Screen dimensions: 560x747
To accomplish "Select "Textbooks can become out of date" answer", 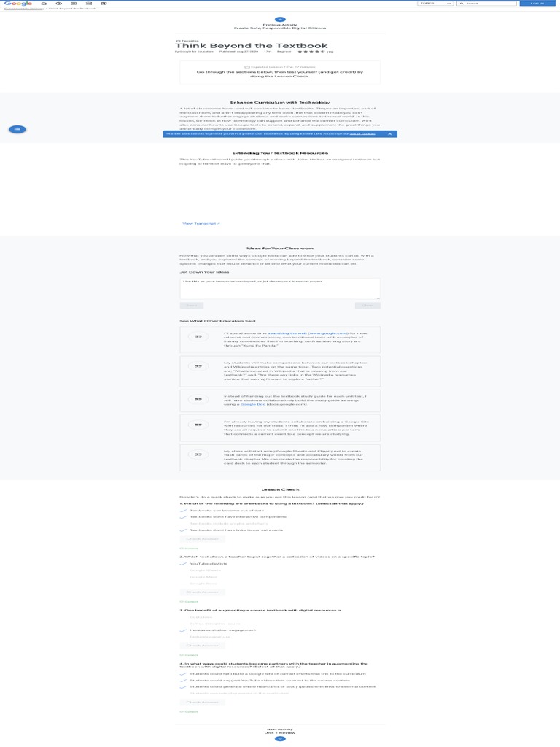I will point(227,510).
